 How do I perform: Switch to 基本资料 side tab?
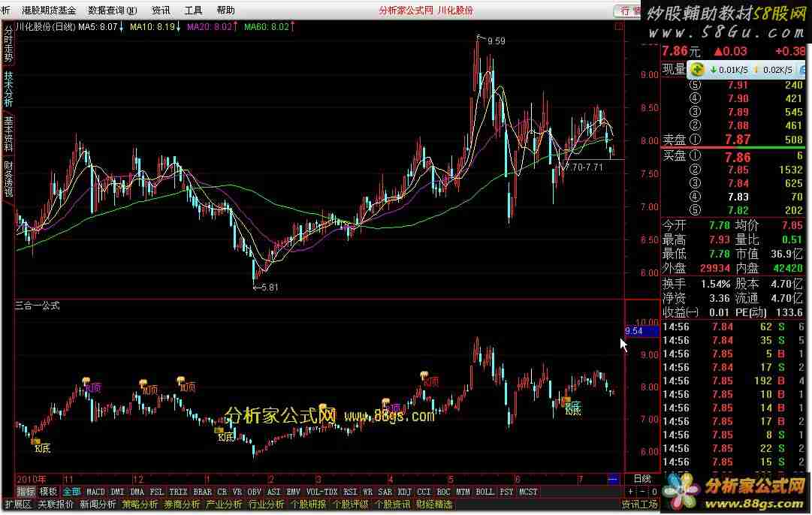[x=8, y=134]
